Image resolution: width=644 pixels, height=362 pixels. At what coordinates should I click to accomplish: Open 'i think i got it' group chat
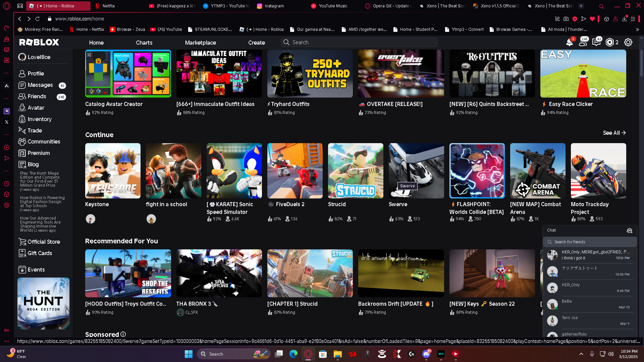[590, 255]
